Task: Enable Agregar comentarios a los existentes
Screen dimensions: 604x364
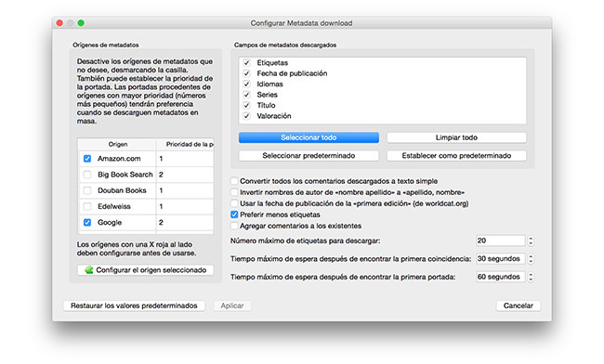Action: pyautogui.click(x=234, y=226)
